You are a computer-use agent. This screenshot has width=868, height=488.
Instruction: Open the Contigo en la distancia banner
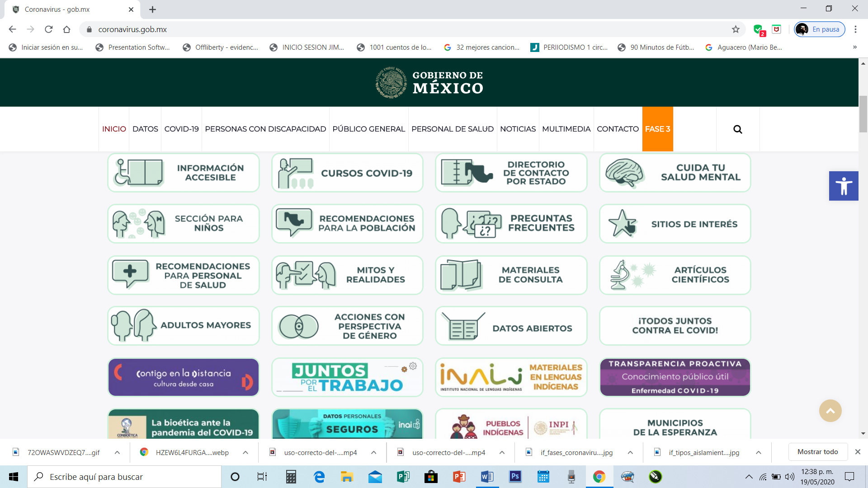(184, 378)
